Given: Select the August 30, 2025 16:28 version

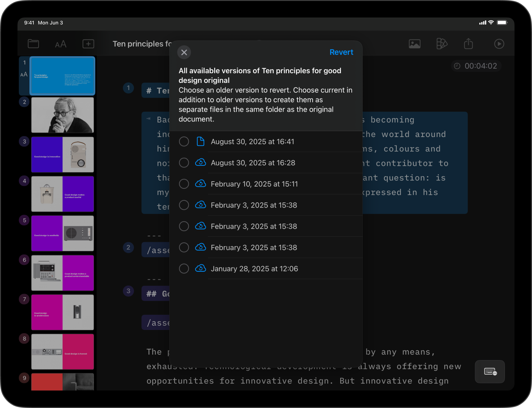Looking at the screenshot, I should coord(184,163).
